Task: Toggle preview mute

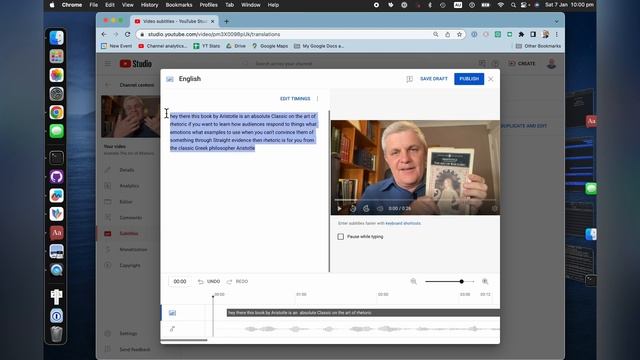Action: [380, 209]
